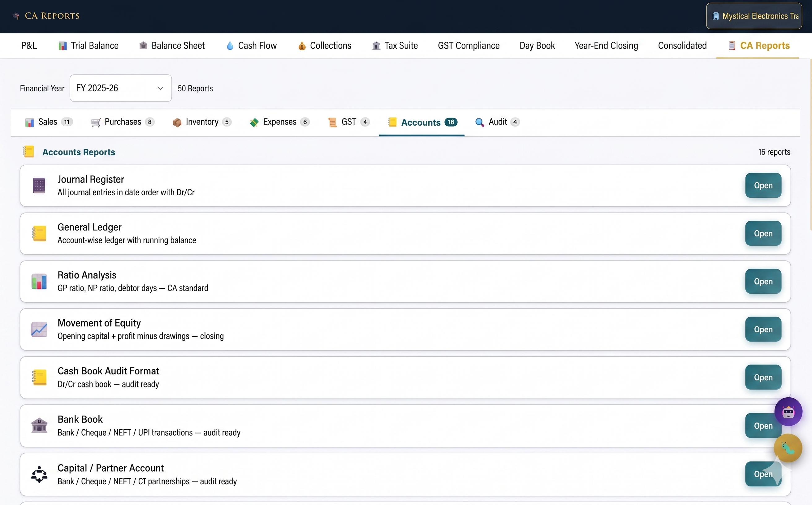Click the Collections money bag icon
Image resolution: width=812 pixels, height=505 pixels.
tap(302, 46)
